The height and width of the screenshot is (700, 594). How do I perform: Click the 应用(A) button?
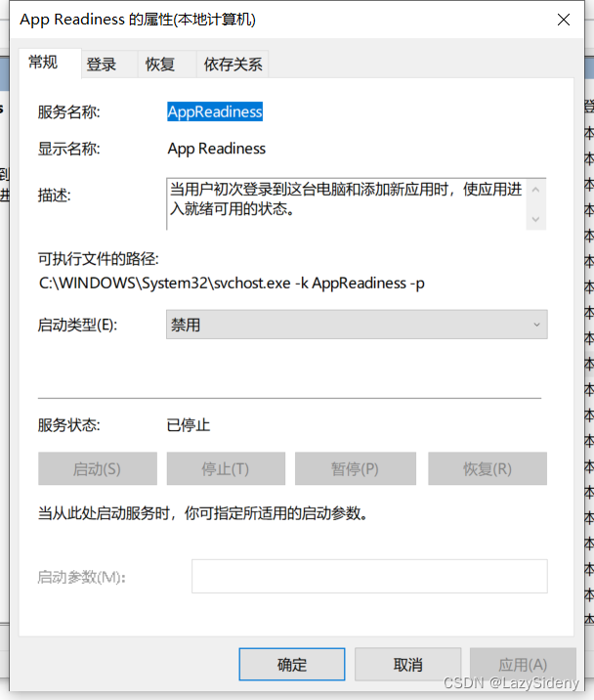tap(523, 664)
